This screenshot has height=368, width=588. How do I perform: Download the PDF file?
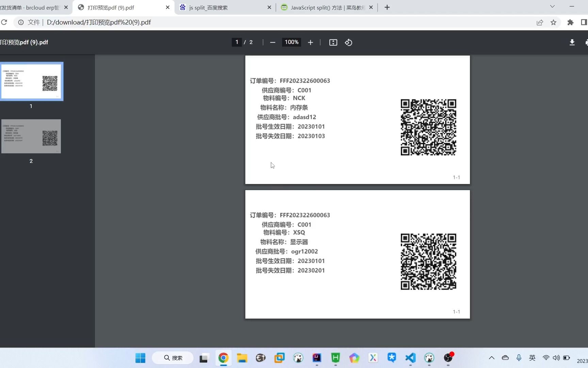coord(572,42)
